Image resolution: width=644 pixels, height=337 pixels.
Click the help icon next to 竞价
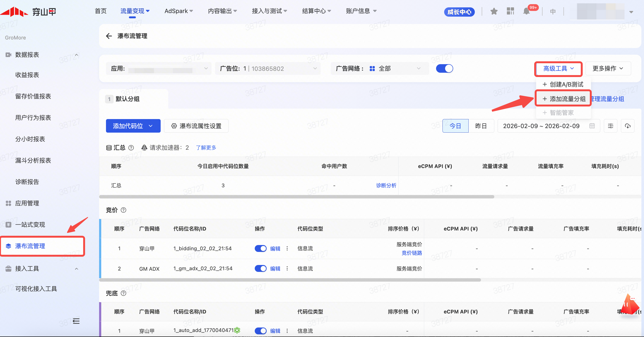point(124,210)
